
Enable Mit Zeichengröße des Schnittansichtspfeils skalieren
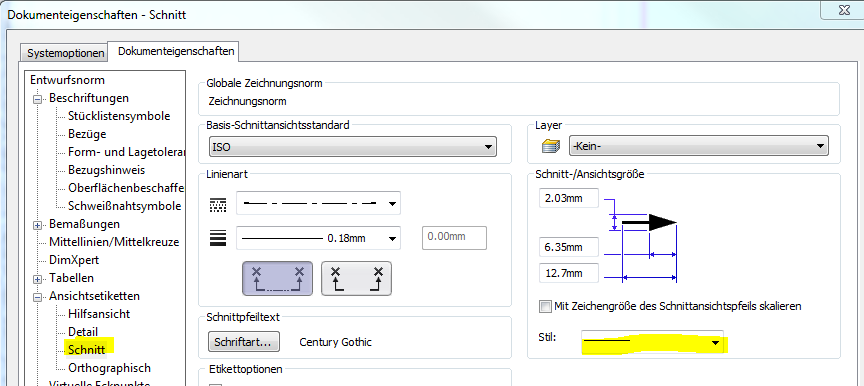[546, 307]
